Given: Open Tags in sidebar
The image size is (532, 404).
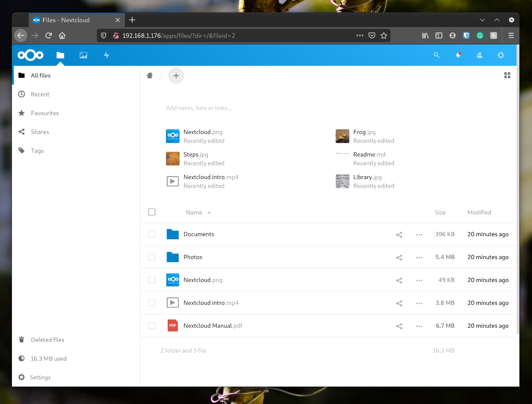Looking at the screenshot, I should point(76,150).
